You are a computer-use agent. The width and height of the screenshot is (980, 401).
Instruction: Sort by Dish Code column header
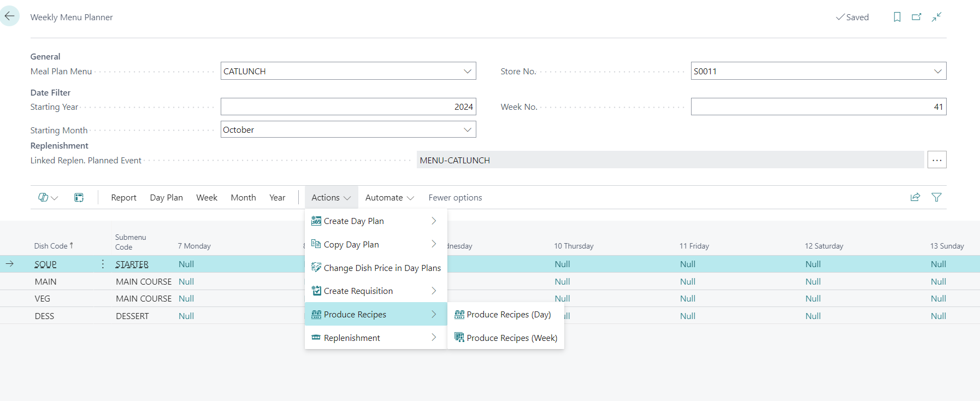pyautogui.click(x=51, y=246)
